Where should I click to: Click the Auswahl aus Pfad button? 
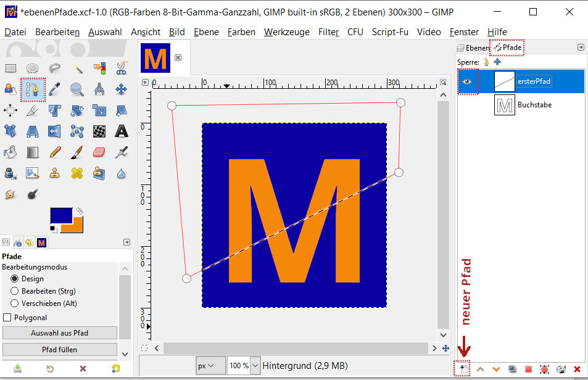point(60,332)
